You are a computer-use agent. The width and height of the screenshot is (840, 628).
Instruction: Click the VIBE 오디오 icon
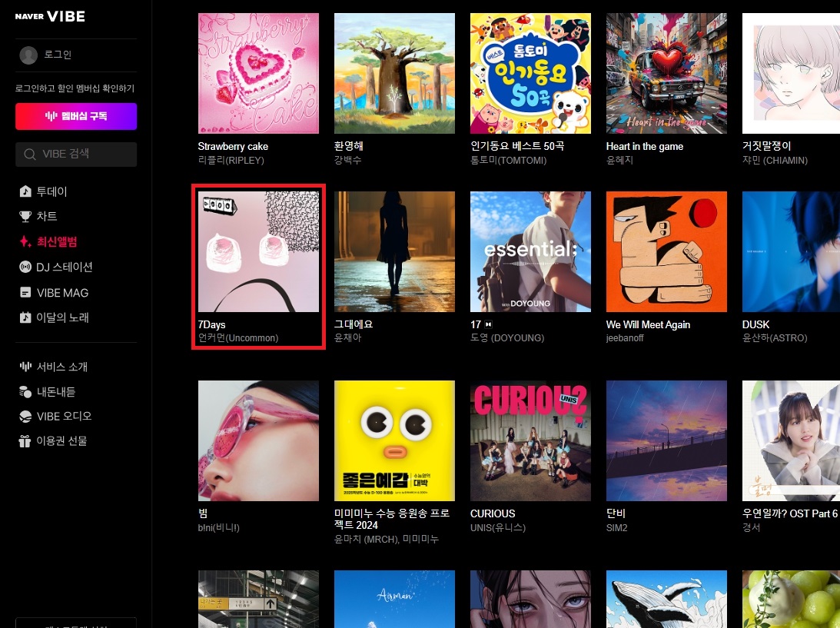pos(25,417)
